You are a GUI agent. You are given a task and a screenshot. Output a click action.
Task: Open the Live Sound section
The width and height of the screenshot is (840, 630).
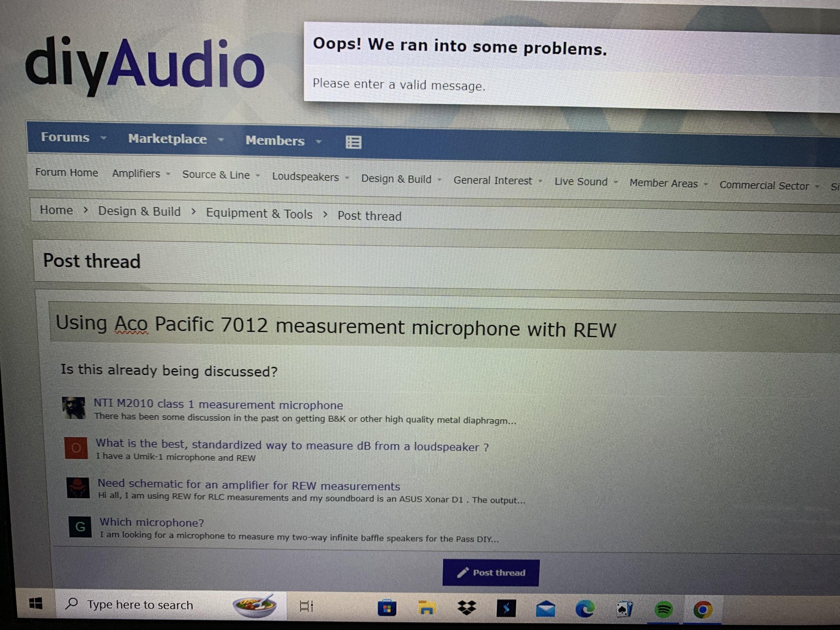pos(581,181)
